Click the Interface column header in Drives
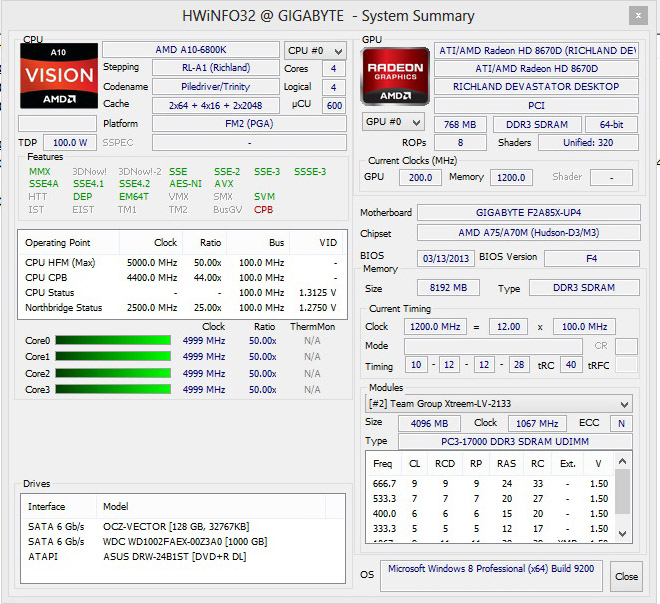Screen dimensions: 660x604 tap(59, 507)
